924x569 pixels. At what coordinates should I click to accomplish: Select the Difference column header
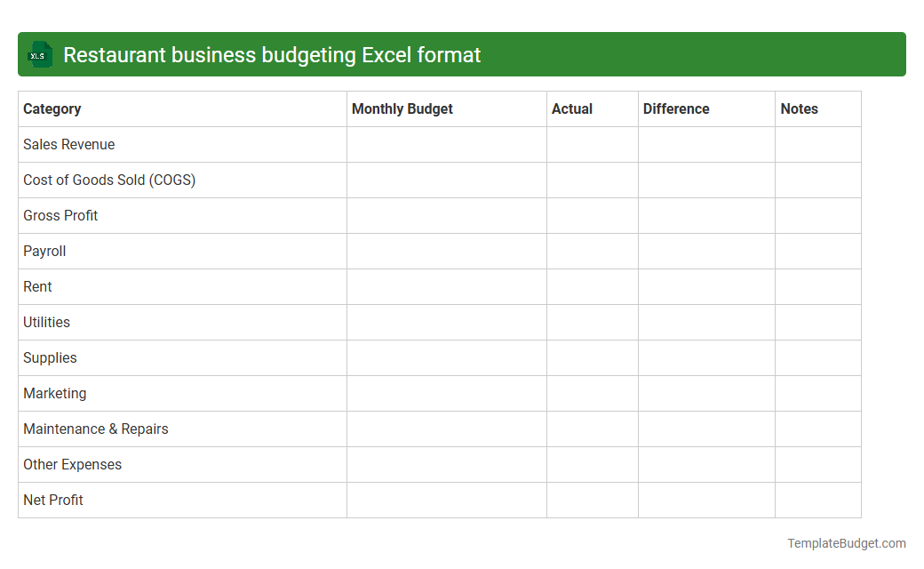(676, 108)
